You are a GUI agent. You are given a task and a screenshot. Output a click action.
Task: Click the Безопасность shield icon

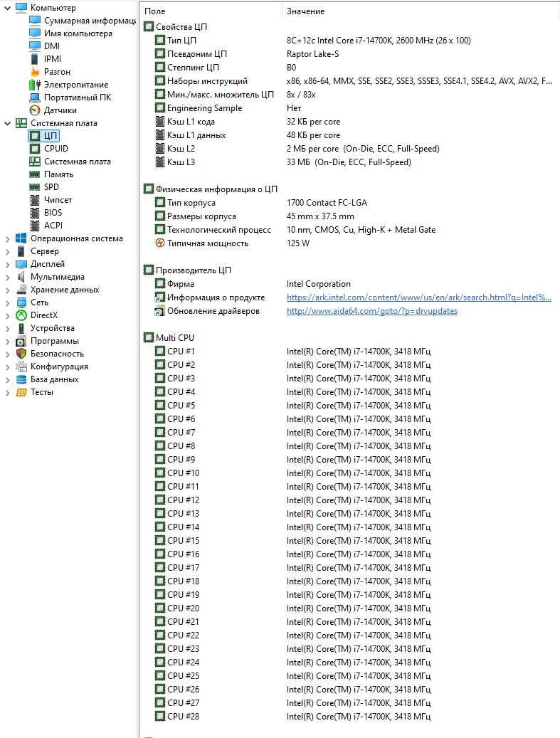(21, 354)
